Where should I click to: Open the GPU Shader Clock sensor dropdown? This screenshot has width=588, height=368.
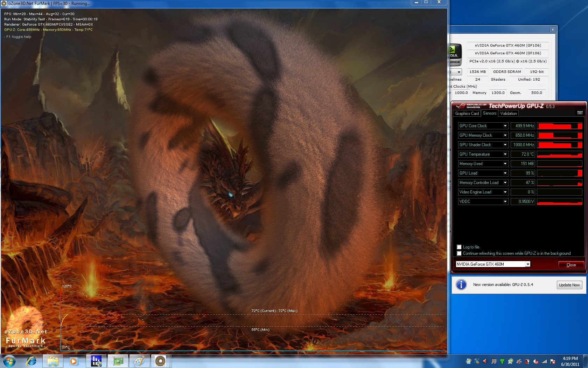click(505, 144)
